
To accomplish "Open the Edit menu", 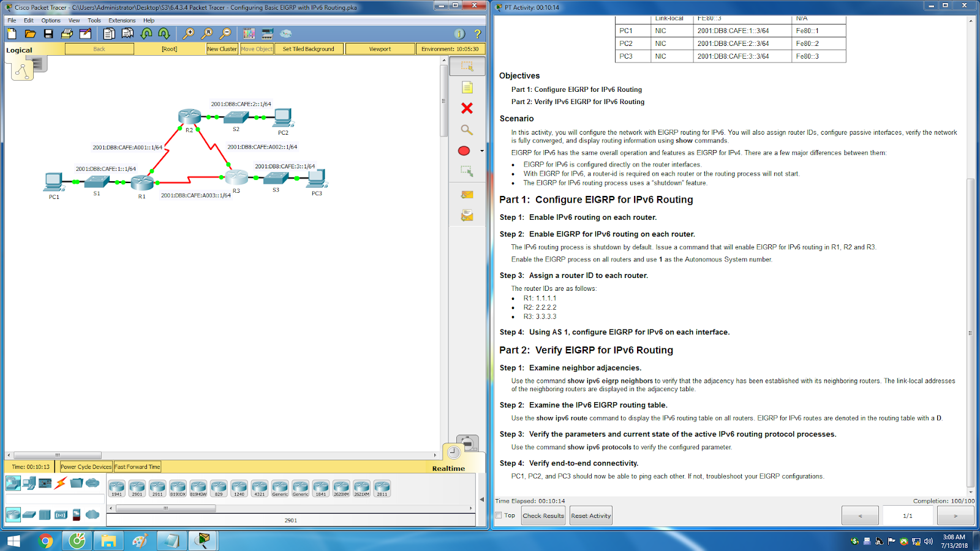I will tap(29, 20).
